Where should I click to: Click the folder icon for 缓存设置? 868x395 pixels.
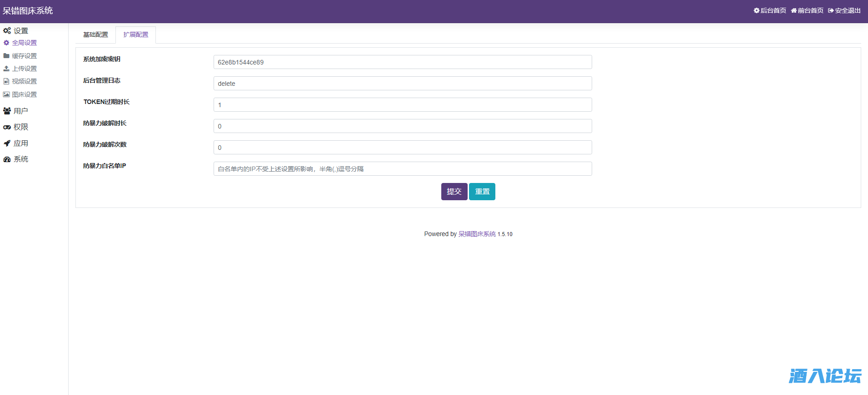[x=6, y=56]
